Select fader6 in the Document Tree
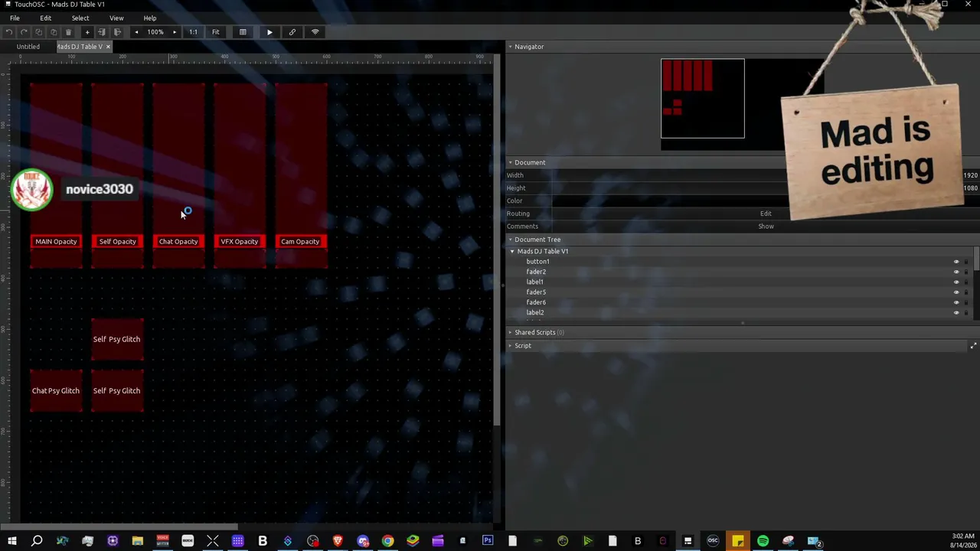 click(x=536, y=302)
